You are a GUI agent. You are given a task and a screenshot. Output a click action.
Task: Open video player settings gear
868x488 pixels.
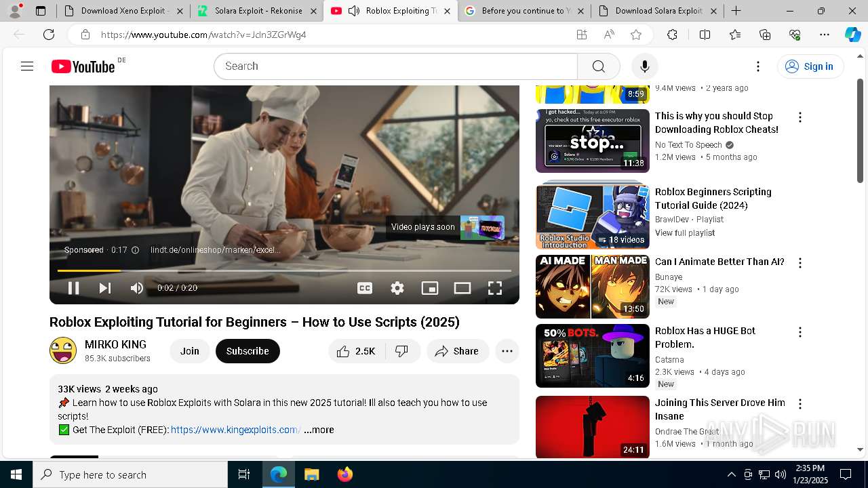coord(397,288)
